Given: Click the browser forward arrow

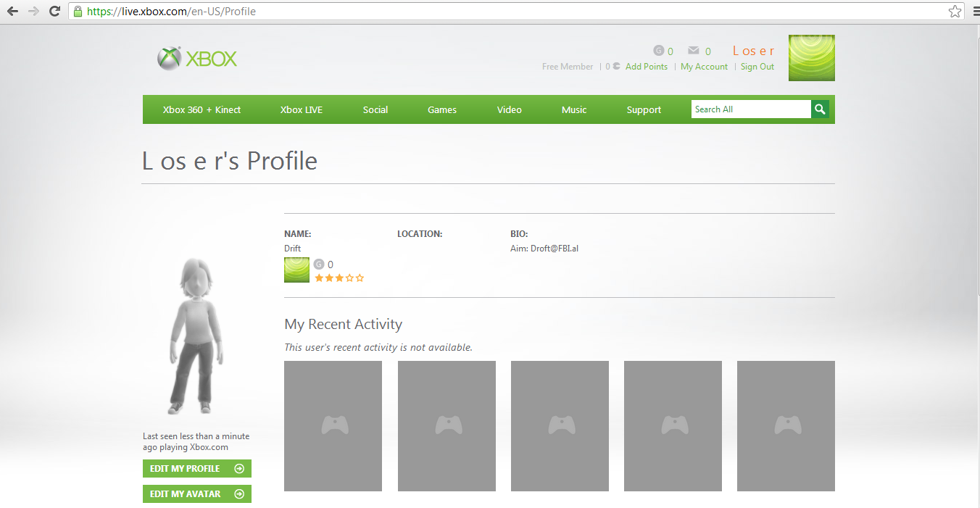Looking at the screenshot, I should tap(33, 11).
